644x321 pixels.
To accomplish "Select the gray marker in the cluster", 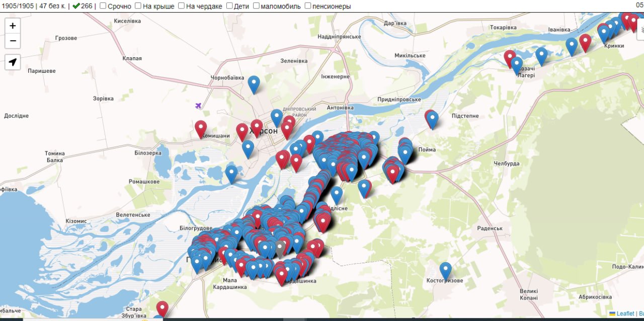I will point(280,248).
